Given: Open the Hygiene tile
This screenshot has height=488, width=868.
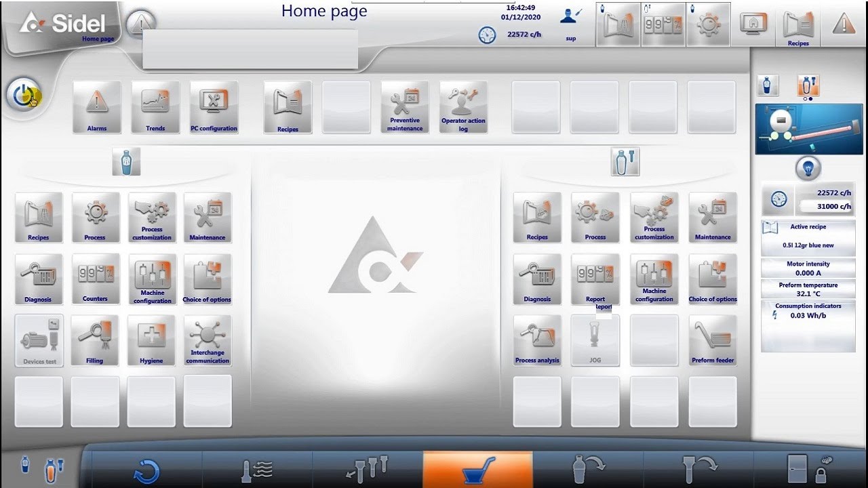Looking at the screenshot, I should click(x=152, y=341).
